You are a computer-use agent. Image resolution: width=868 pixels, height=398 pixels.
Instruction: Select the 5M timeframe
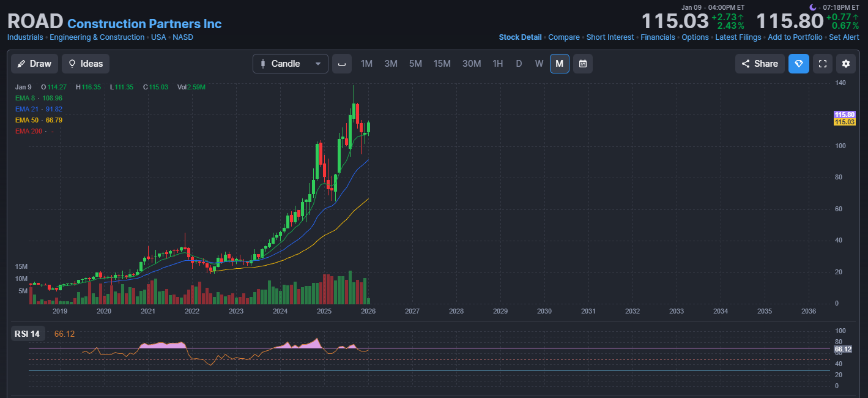[415, 64]
